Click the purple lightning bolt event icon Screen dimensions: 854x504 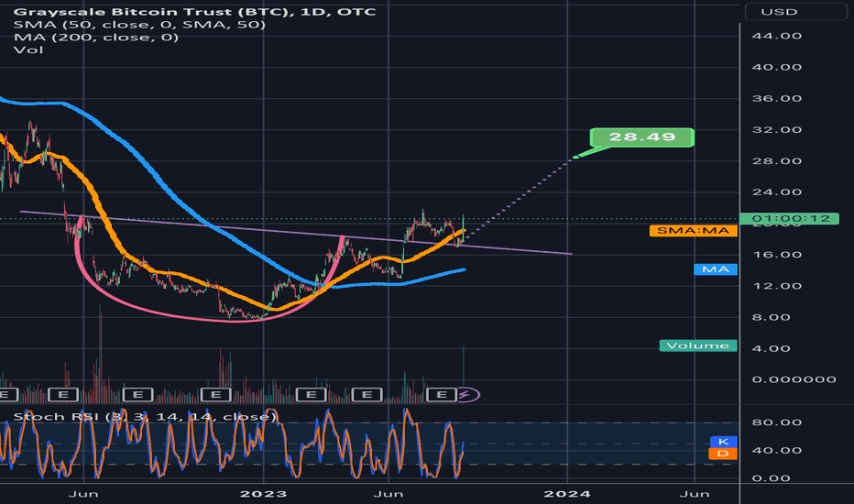(465, 394)
